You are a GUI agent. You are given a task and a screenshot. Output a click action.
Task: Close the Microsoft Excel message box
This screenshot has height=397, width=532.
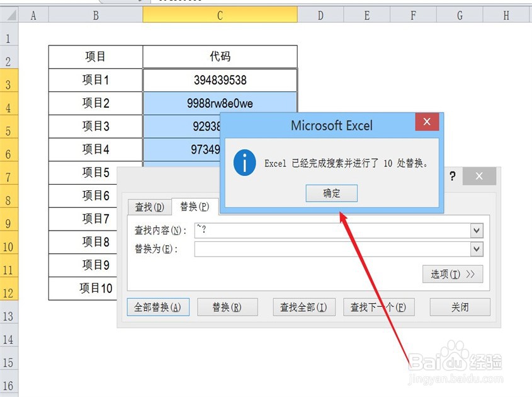[x=427, y=122]
